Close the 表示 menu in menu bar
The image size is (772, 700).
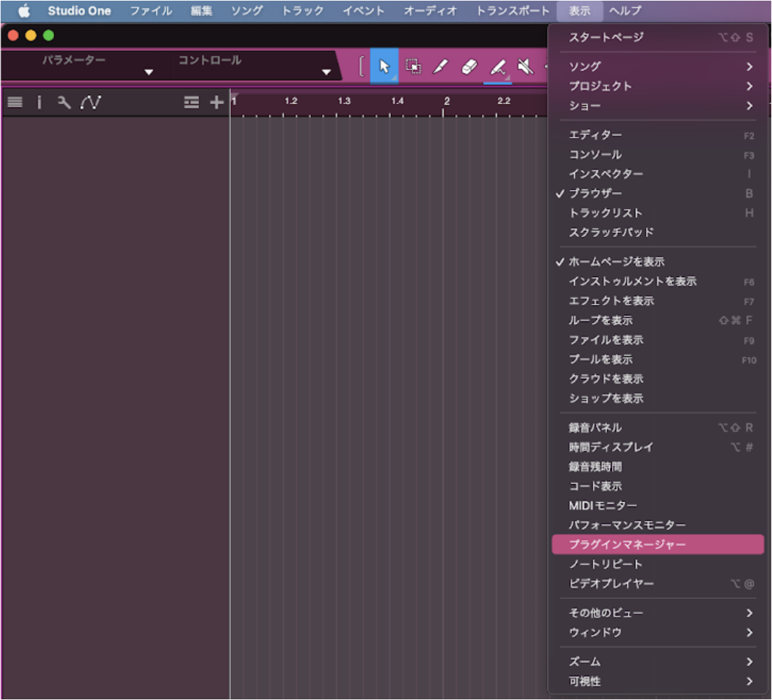click(x=580, y=11)
